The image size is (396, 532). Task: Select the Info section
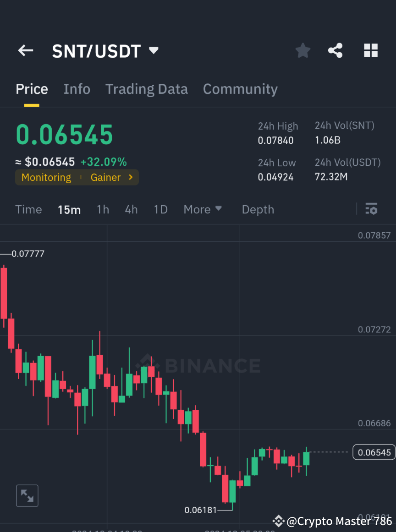click(x=77, y=89)
